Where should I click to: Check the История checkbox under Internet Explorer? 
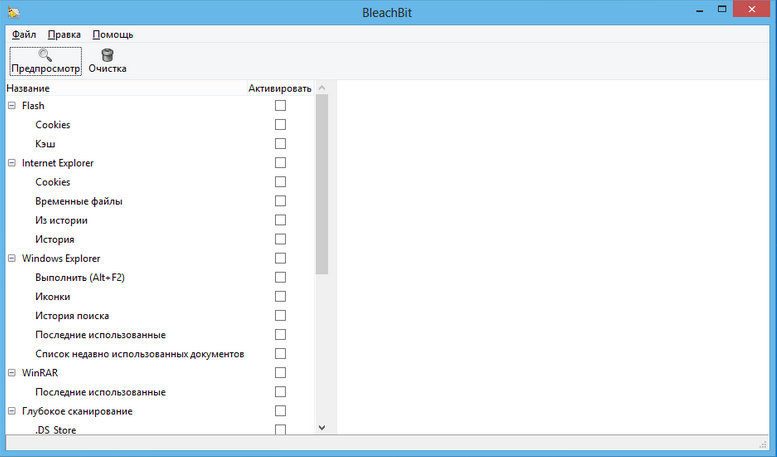(280, 239)
